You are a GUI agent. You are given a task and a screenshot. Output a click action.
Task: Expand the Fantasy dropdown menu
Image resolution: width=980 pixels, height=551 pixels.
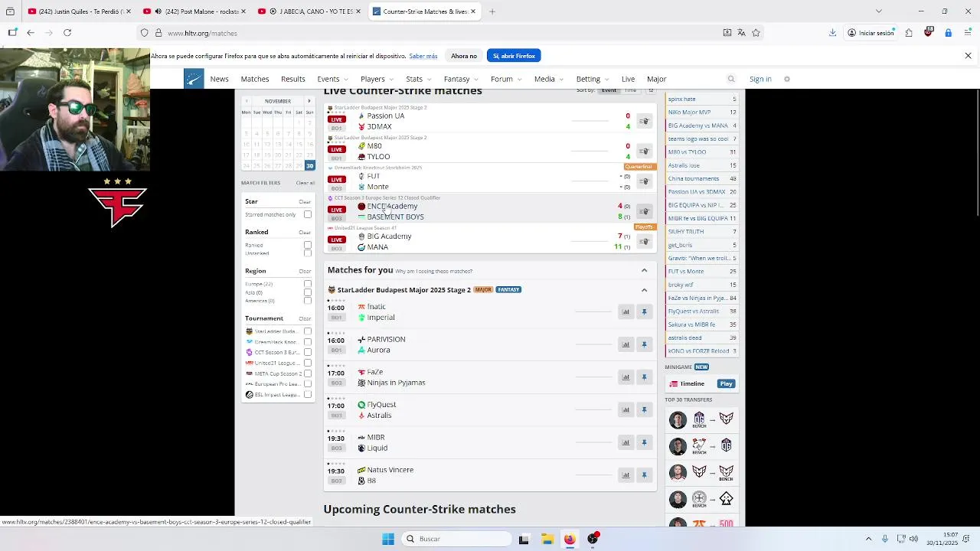(x=461, y=79)
